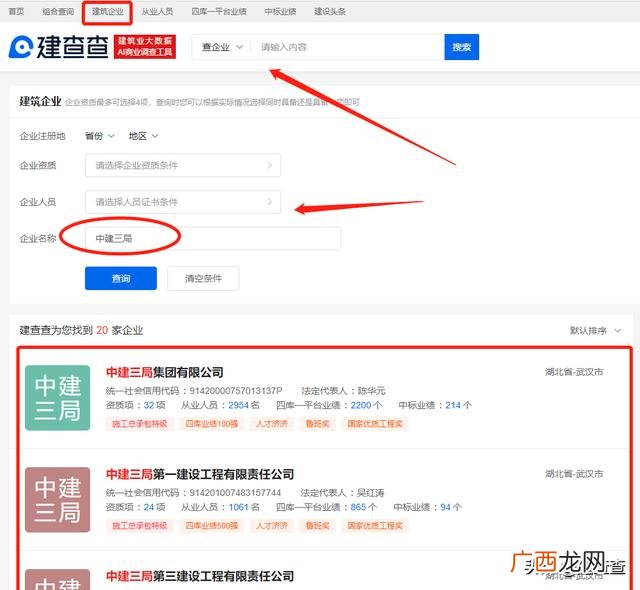Open 中建三局集团有限公司 company link
This screenshot has height=590, width=640.
pos(164,372)
